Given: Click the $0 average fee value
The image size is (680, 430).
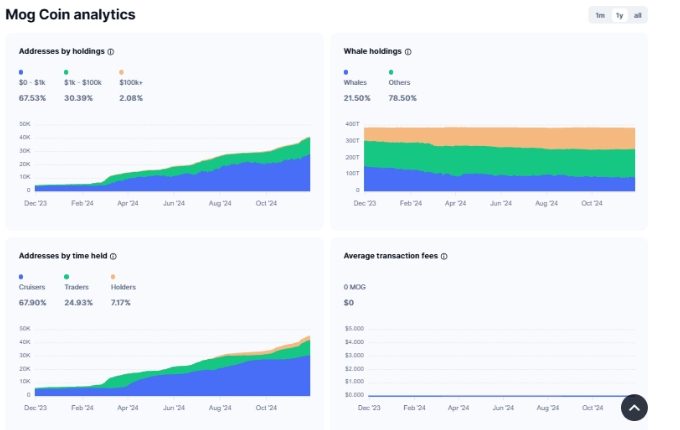Looking at the screenshot, I should coord(349,303).
